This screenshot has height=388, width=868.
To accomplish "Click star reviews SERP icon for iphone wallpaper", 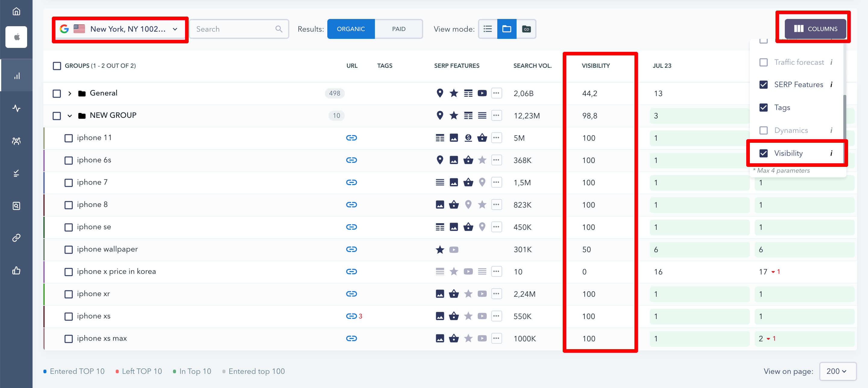I will coord(440,249).
